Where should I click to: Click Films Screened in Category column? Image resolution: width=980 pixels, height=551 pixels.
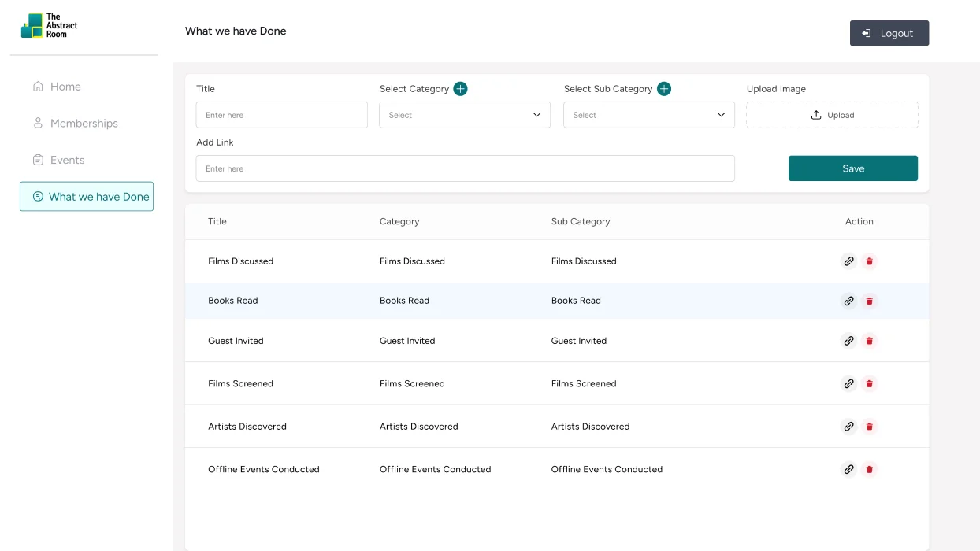point(412,384)
